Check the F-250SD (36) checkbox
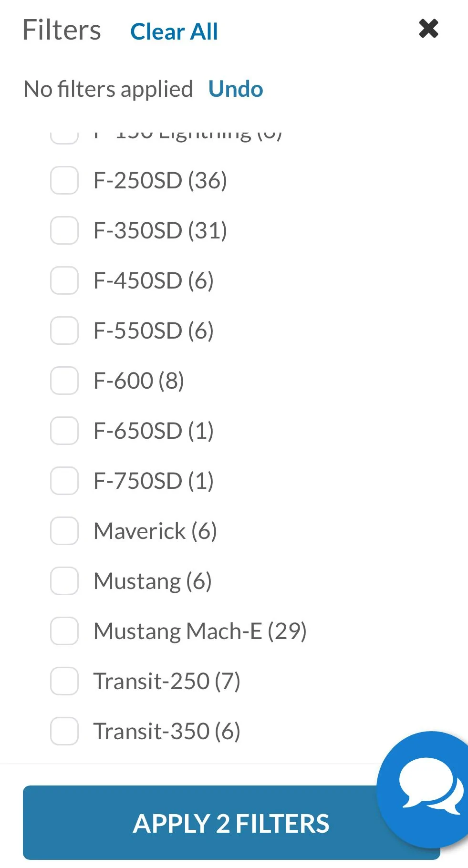 tap(64, 180)
